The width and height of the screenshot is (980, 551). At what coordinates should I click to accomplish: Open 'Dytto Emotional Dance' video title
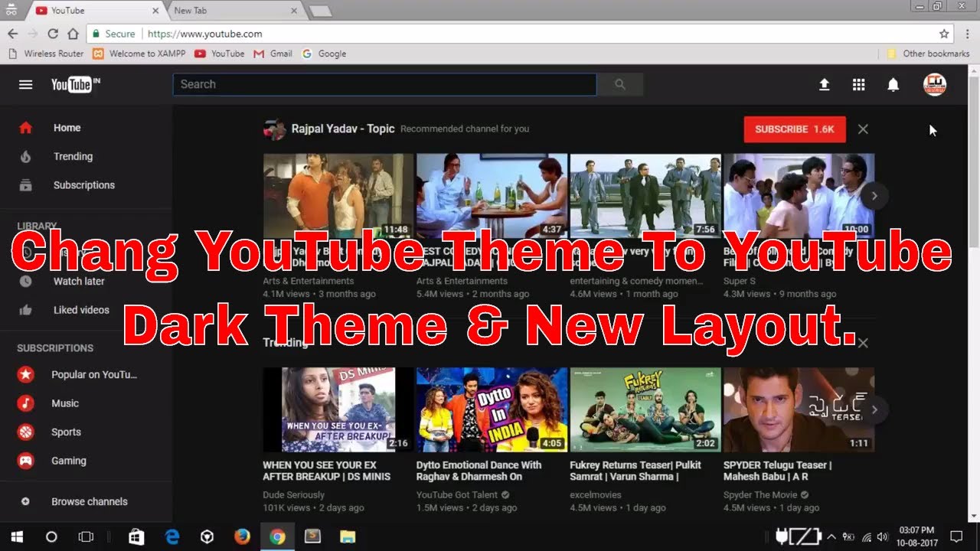(479, 471)
